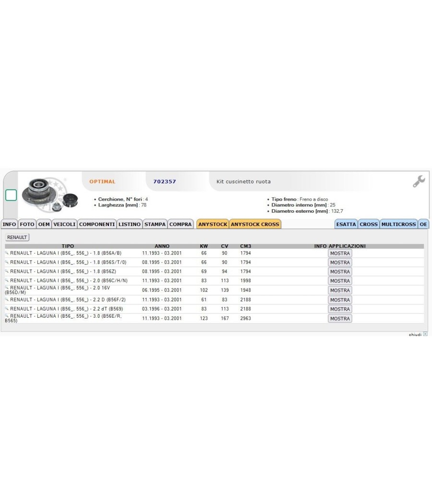The width and height of the screenshot is (432, 504).
Task: Select row text Laguna I 2.0 (B56C/H/N)
Action: [x=69, y=281]
